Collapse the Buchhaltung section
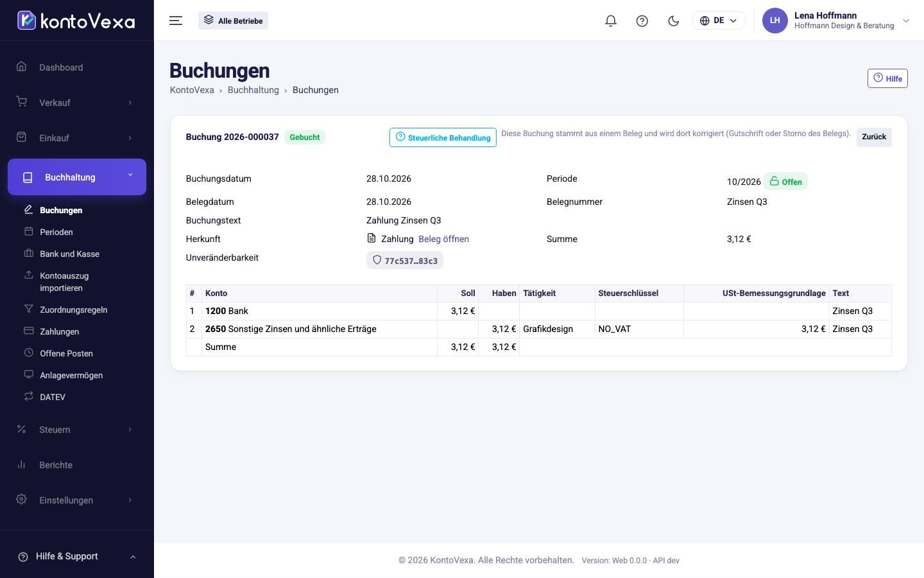The height and width of the screenshot is (578, 924). tap(77, 177)
